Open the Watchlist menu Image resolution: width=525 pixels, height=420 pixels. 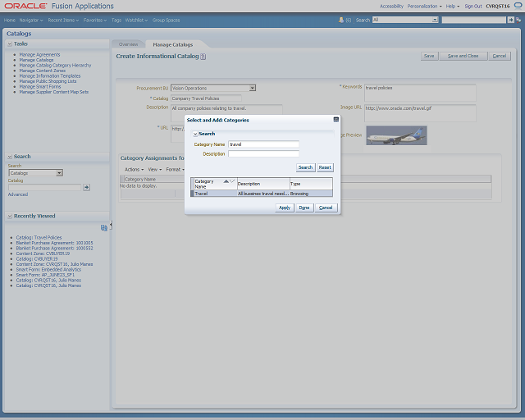[137, 20]
